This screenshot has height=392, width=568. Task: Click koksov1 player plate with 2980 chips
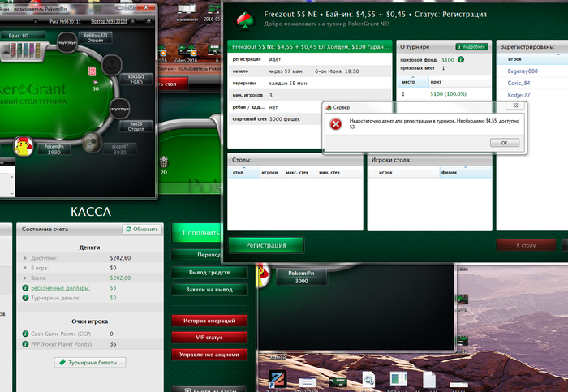pos(136,80)
